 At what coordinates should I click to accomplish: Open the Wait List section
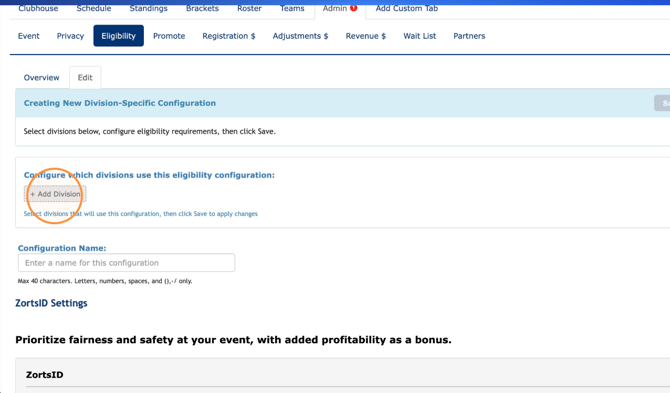click(420, 36)
